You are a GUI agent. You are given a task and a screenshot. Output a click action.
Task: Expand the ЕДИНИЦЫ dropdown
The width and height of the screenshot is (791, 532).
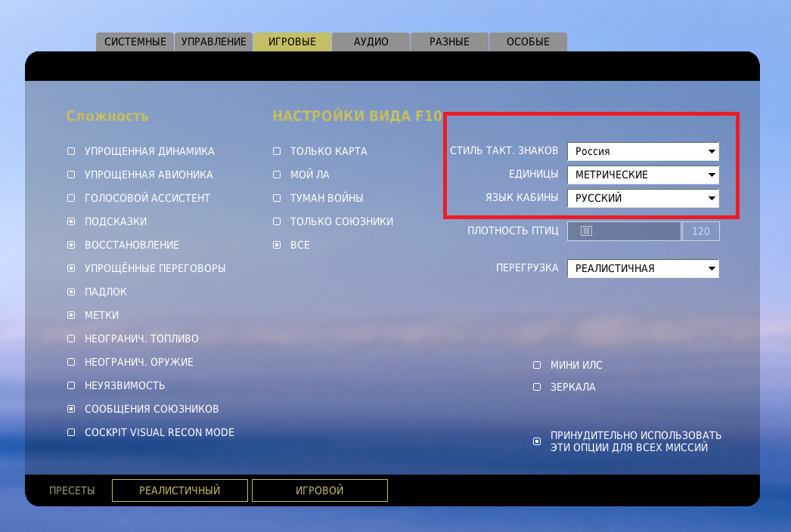click(644, 175)
